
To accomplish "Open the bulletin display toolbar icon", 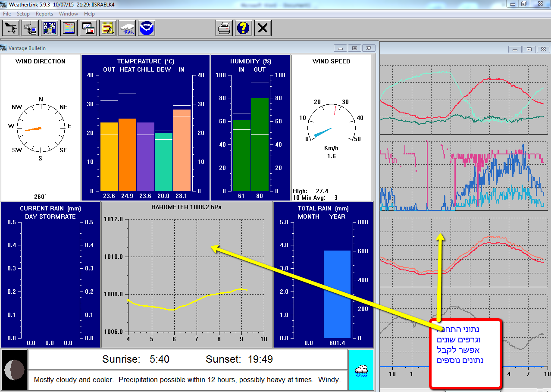I will coord(50,28).
